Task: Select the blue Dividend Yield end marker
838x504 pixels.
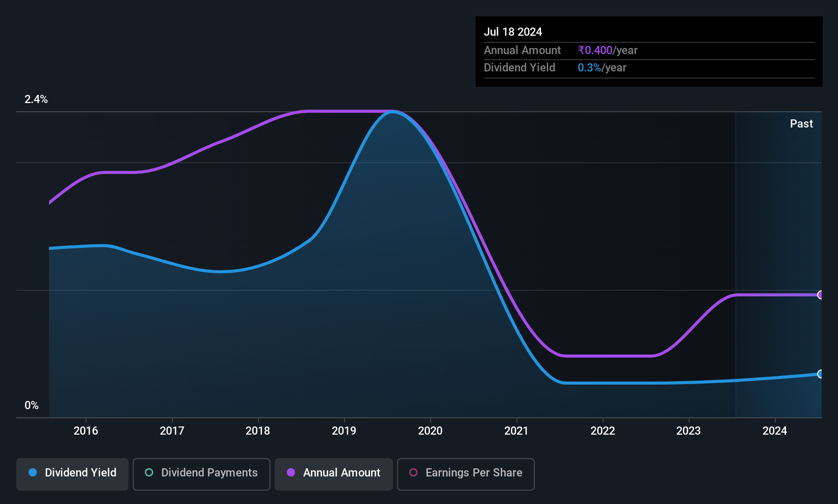Action: [x=821, y=374]
